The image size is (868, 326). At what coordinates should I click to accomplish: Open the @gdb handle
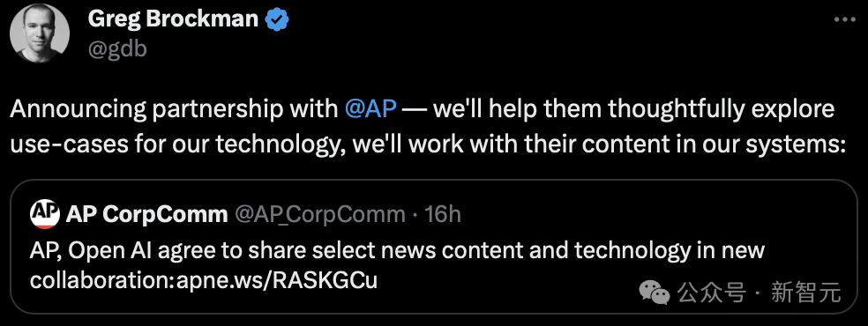(116, 49)
